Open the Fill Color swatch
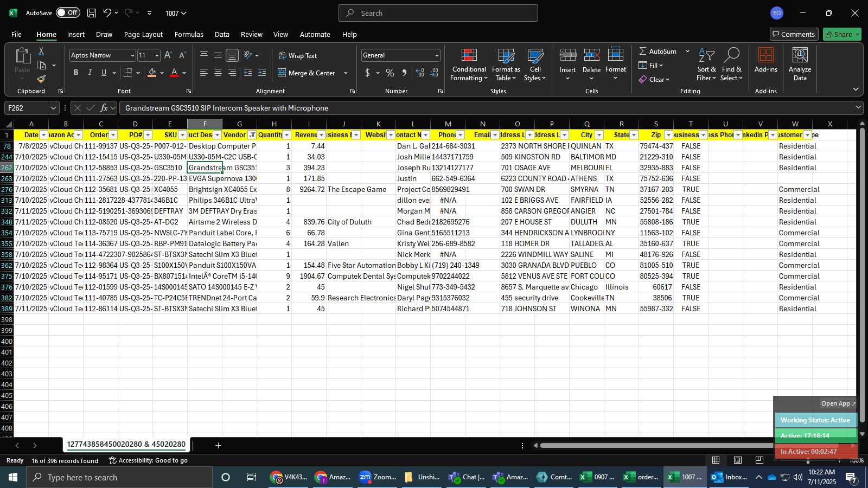 [x=152, y=73]
